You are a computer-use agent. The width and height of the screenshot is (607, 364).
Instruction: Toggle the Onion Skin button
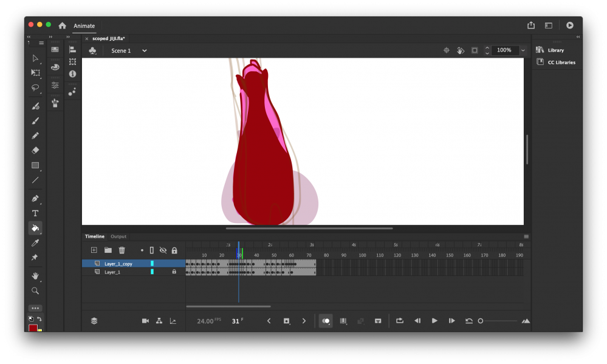[x=326, y=321]
